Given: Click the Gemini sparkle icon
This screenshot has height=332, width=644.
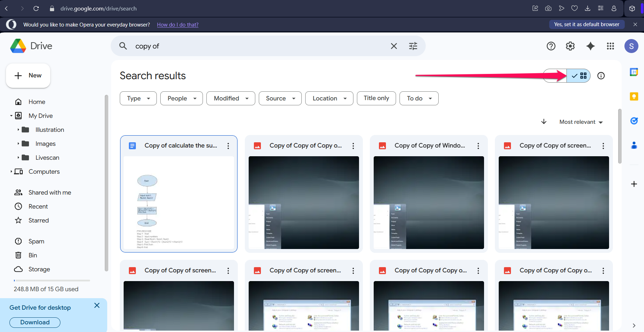Looking at the screenshot, I should pyautogui.click(x=590, y=46).
